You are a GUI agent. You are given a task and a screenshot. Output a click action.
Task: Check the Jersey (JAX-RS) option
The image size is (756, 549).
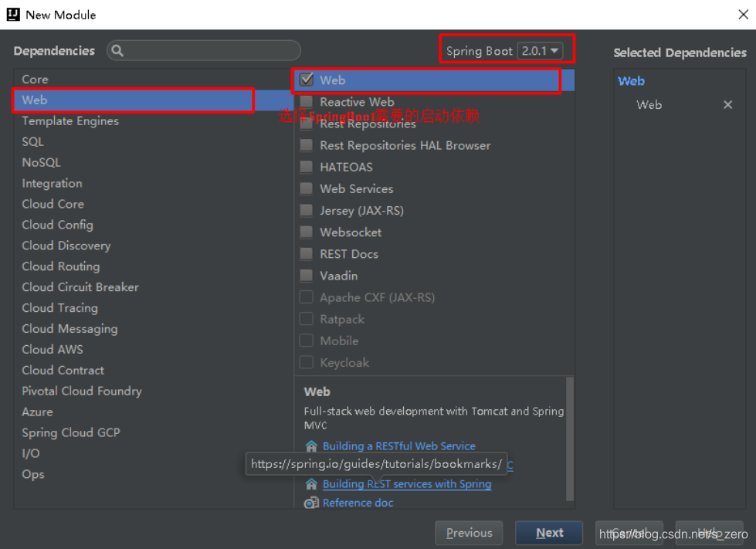(306, 210)
